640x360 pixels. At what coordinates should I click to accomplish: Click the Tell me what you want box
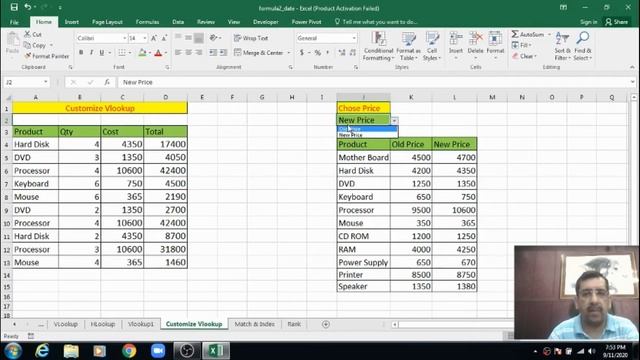376,22
